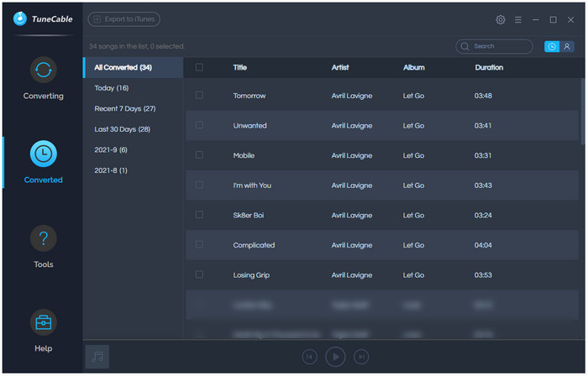Image resolution: width=588 pixels, height=376 pixels.
Task: Play previous track
Action: tap(310, 357)
